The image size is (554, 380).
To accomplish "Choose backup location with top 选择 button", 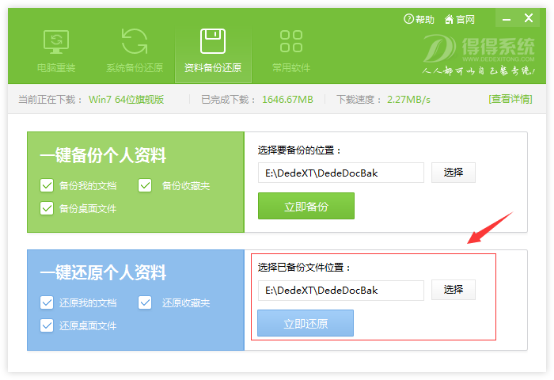I will click(453, 173).
